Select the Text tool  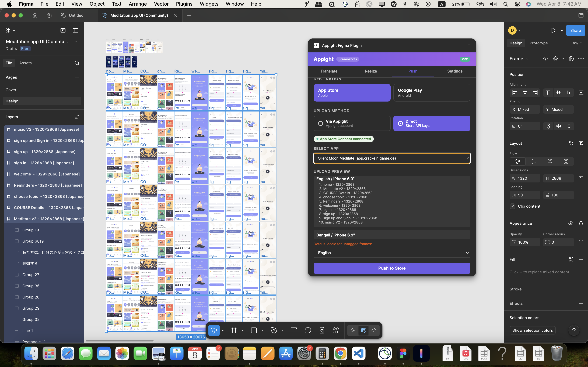tap(293, 330)
